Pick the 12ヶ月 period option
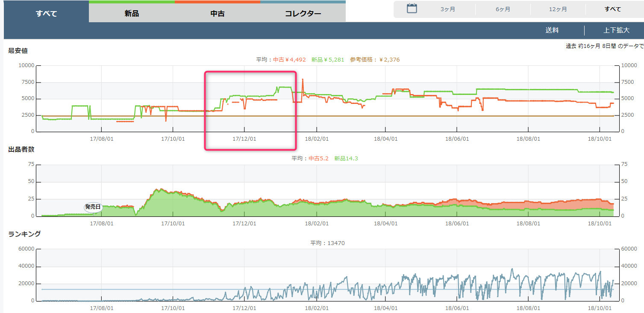644x313 pixels. pyautogui.click(x=558, y=9)
